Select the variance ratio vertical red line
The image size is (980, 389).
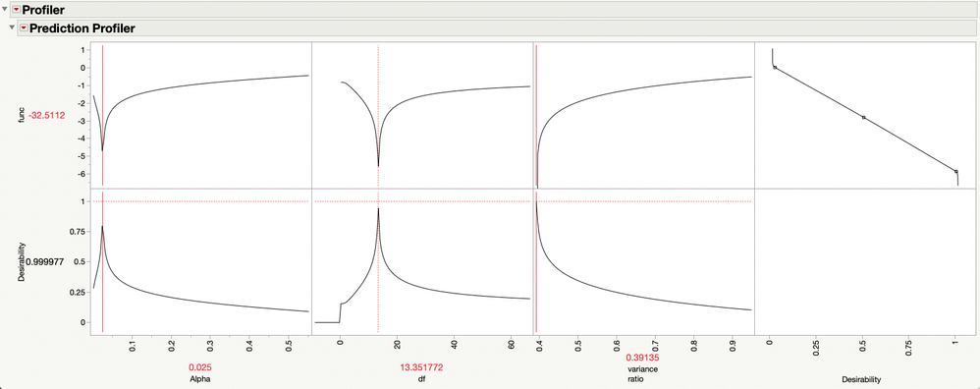tap(536, 188)
